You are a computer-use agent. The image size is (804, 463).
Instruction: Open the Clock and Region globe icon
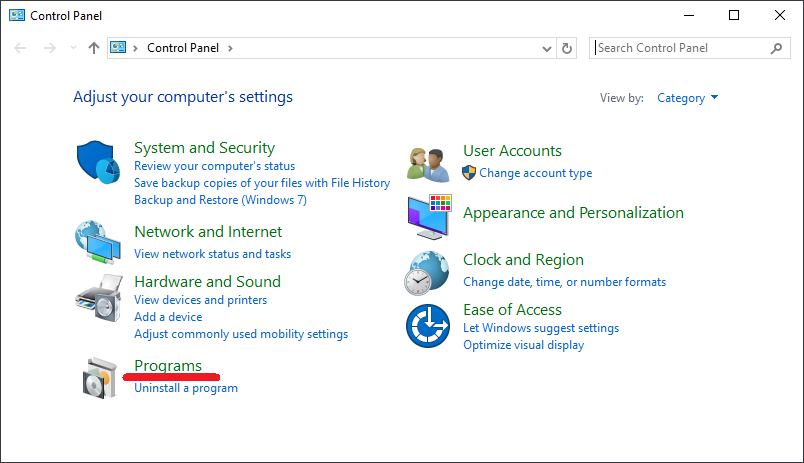tap(427, 273)
